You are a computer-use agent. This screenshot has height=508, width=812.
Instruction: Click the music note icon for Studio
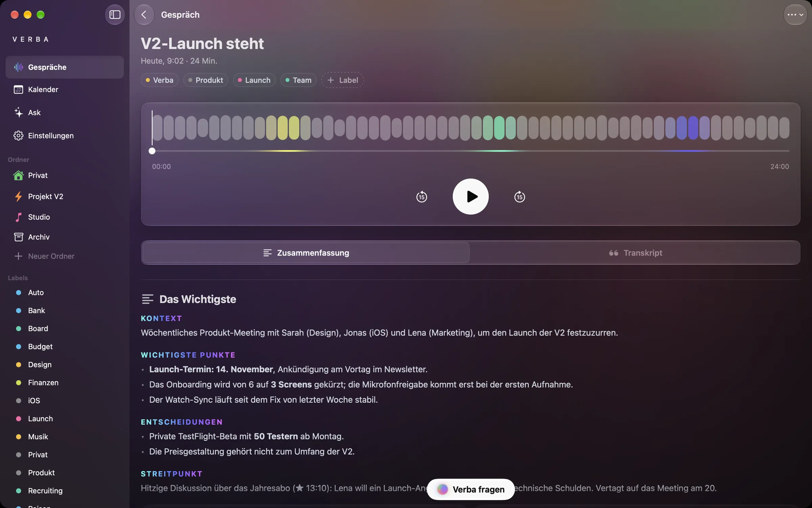(18, 217)
